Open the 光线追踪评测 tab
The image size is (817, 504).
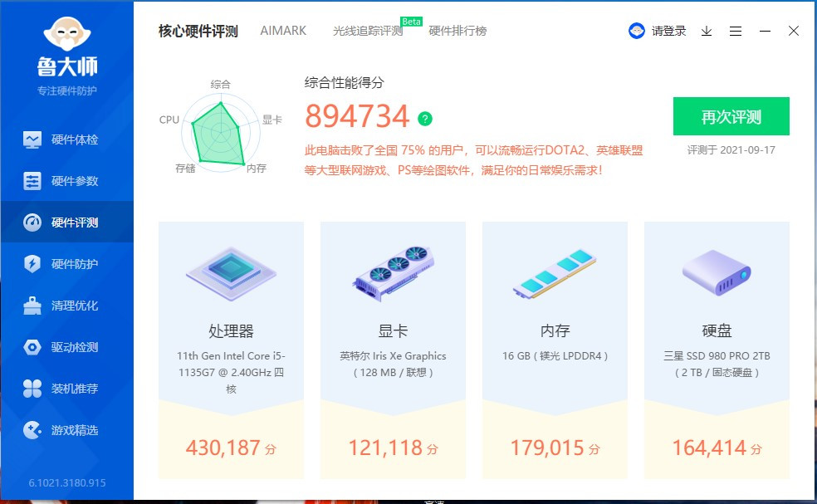tap(368, 32)
